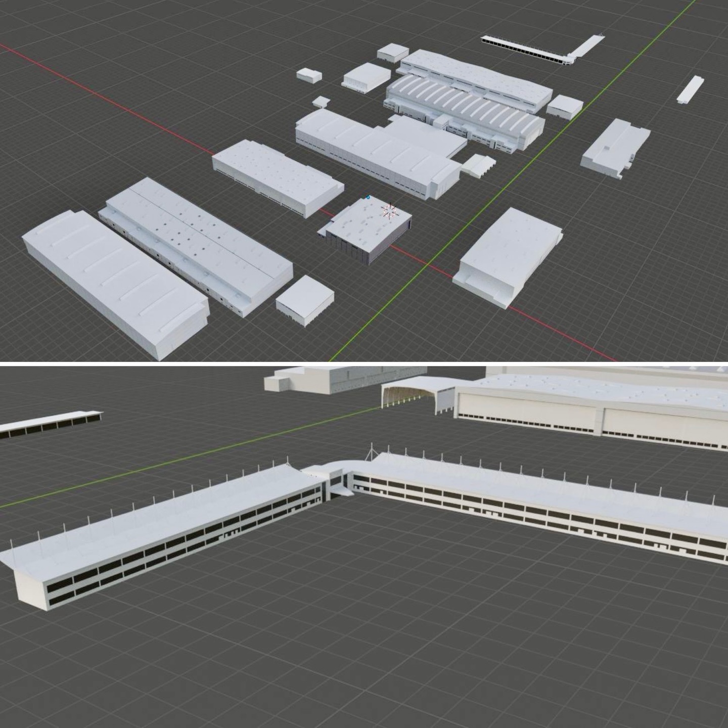
Task: Select the tiny cube beside the L-shaped warehouse
Action: (x=321, y=102)
